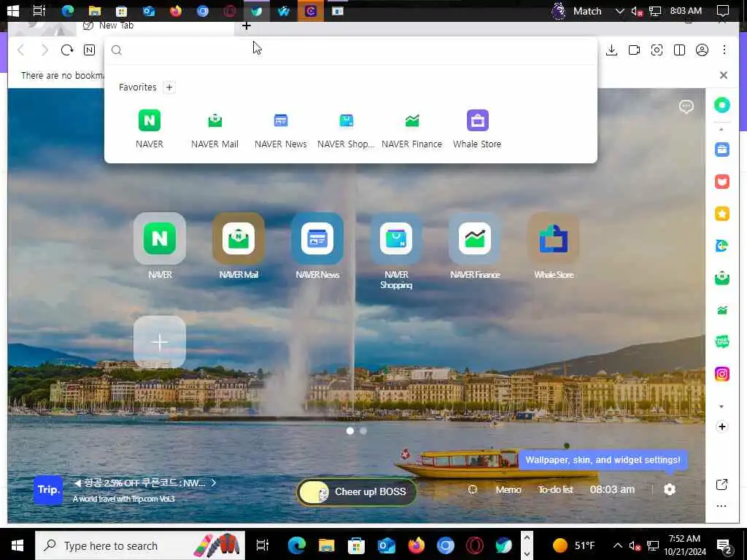Screen dimensions: 747x560
Task: Open NAVER Mail favorite in dropdown
Action: (x=215, y=129)
